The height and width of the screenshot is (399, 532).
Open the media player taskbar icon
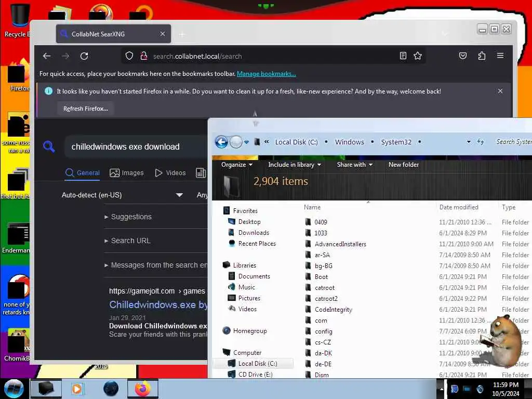77,389
